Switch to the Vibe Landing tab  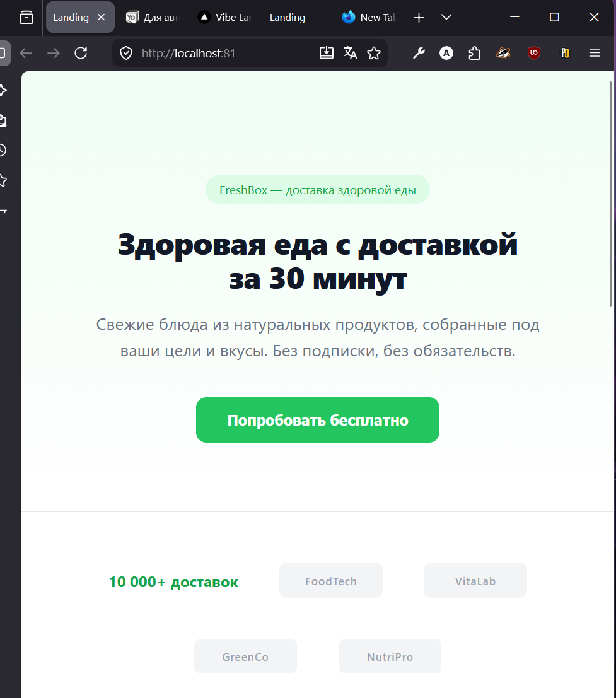[x=224, y=17]
